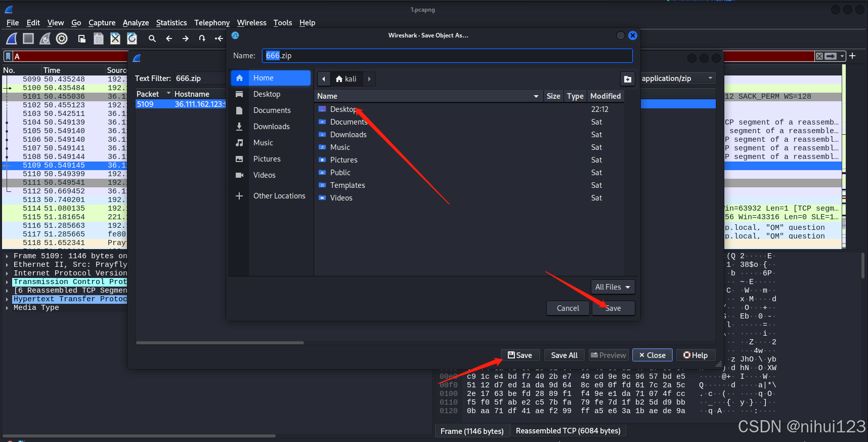Image resolution: width=868 pixels, height=442 pixels.
Task: Click Save in the Export objects window
Action: pos(520,355)
